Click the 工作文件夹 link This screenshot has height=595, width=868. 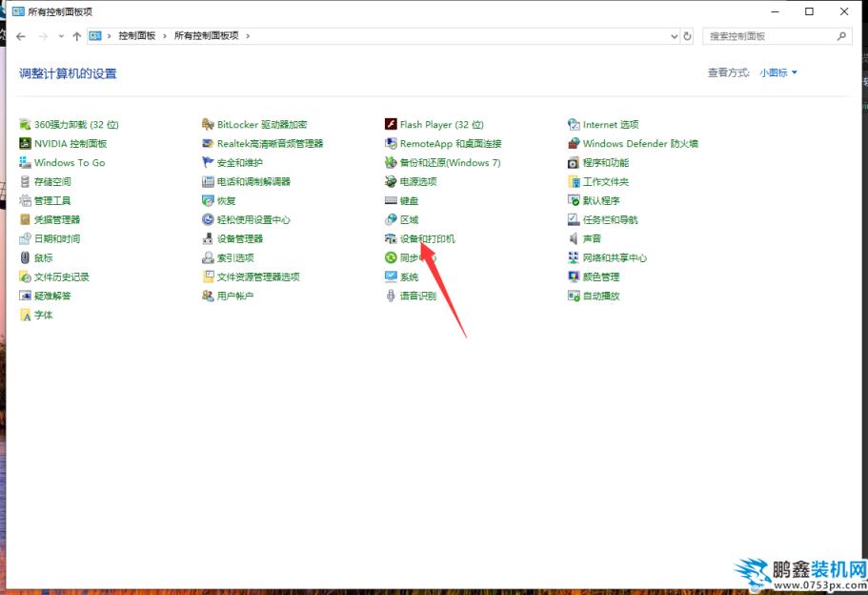tap(606, 182)
